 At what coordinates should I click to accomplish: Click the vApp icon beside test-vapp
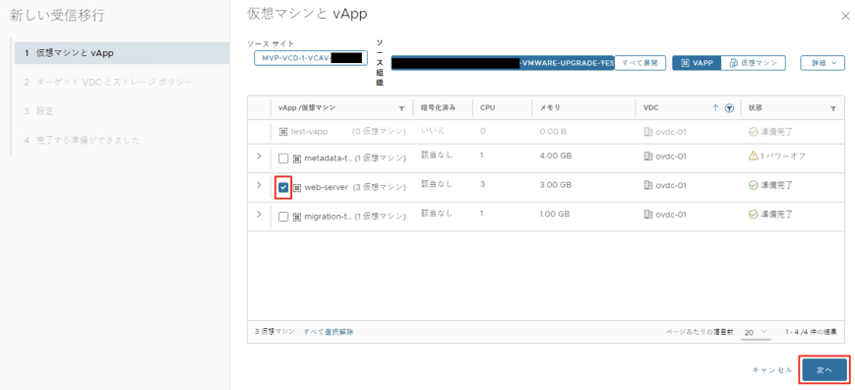pos(282,131)
